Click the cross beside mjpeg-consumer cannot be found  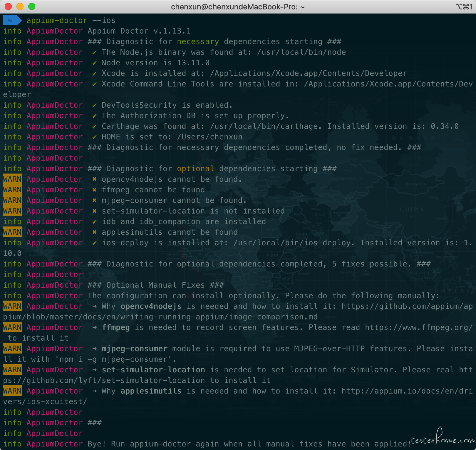(94, 200)
